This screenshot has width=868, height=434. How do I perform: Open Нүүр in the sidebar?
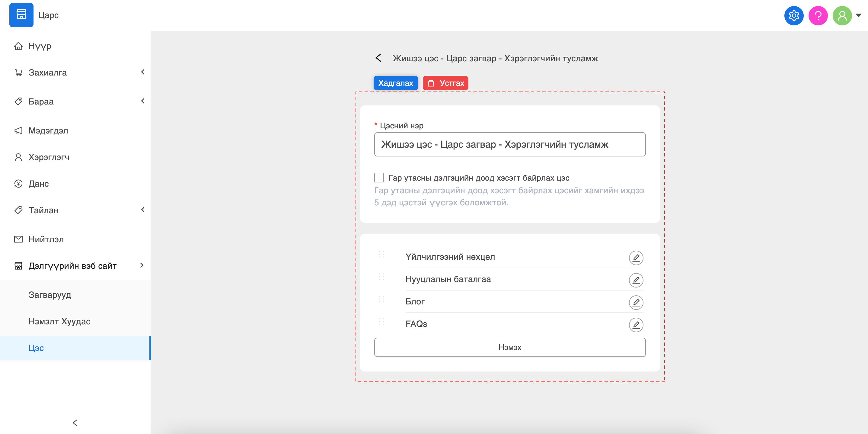[75, 46]
